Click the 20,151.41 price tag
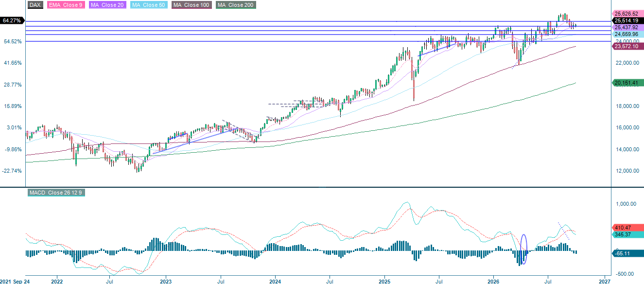644x284 pixels. [627, 83]
